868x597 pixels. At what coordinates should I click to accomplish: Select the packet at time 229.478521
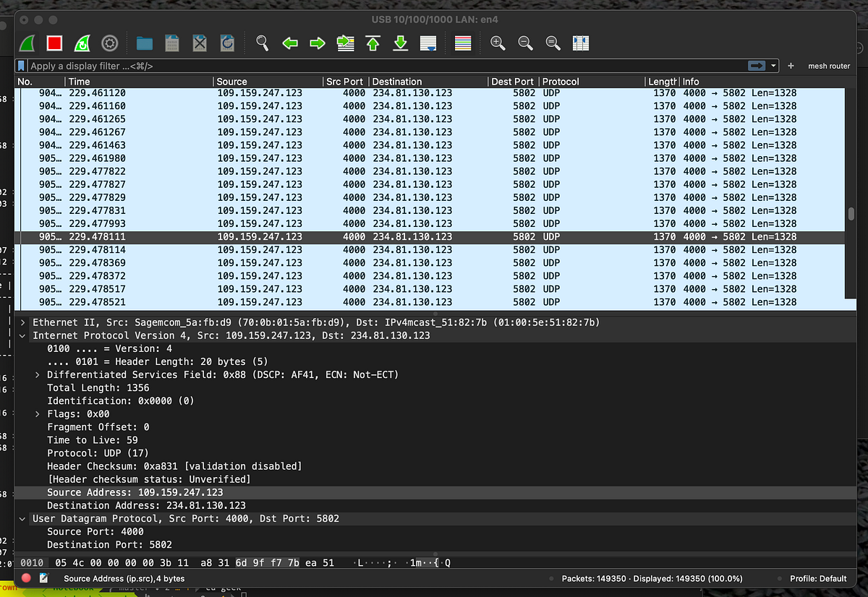(430, 302)
